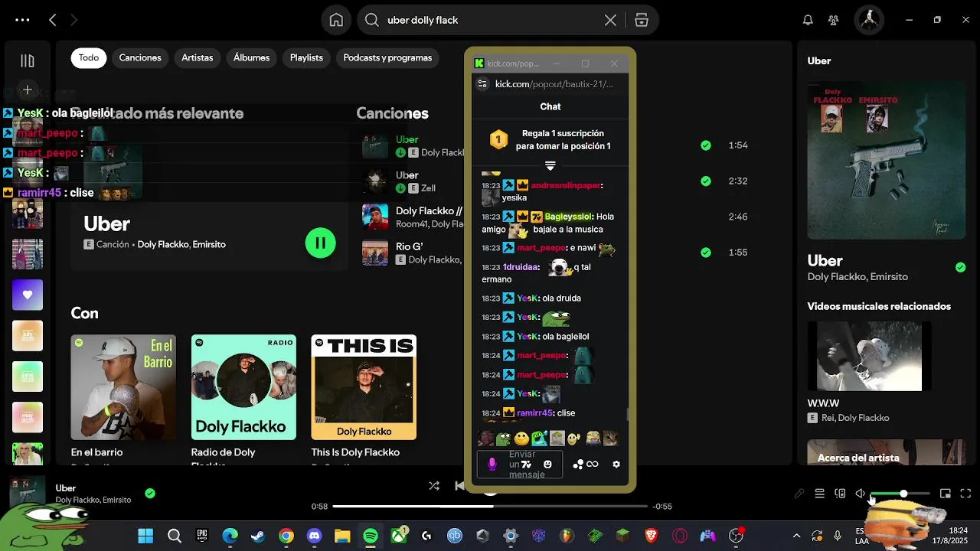Open Connect to a device icon
The width and height of the screenshot is (980, 551).
coord(840,494)
